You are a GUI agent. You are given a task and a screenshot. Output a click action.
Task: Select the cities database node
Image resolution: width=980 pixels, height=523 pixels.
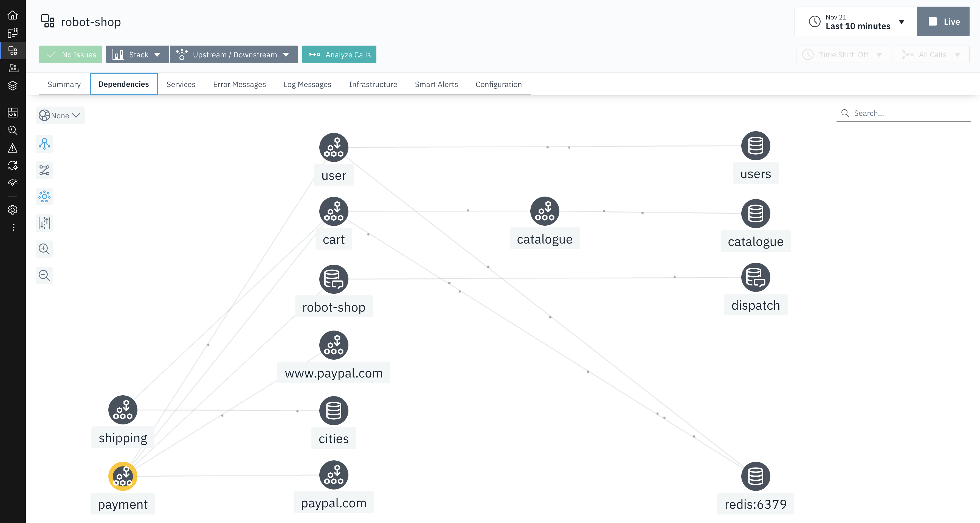[334, 411]
